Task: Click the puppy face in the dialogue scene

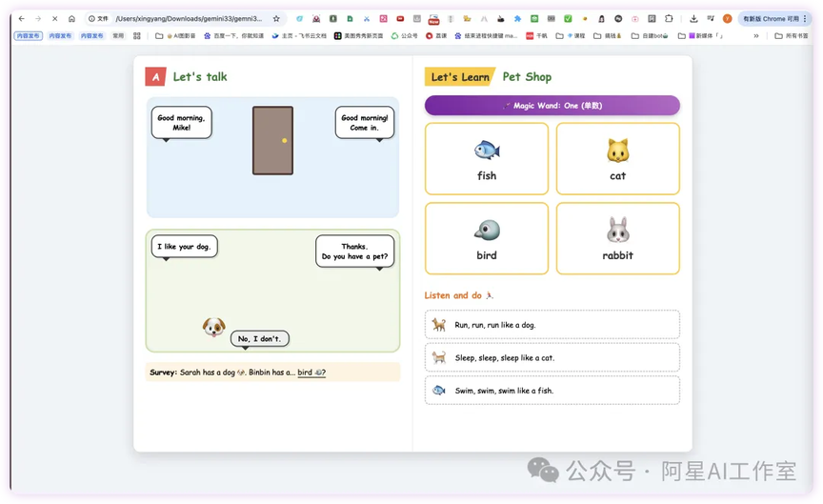Action: point(213,328)
